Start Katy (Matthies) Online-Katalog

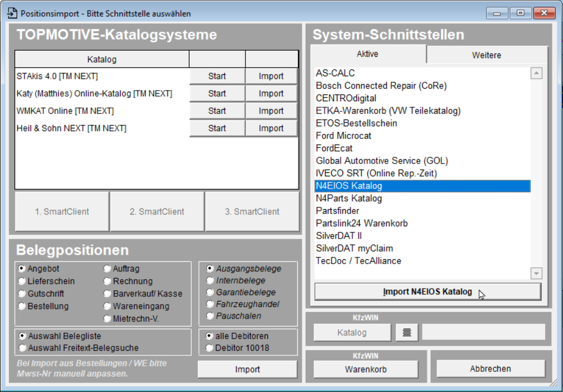pos(217,93)
